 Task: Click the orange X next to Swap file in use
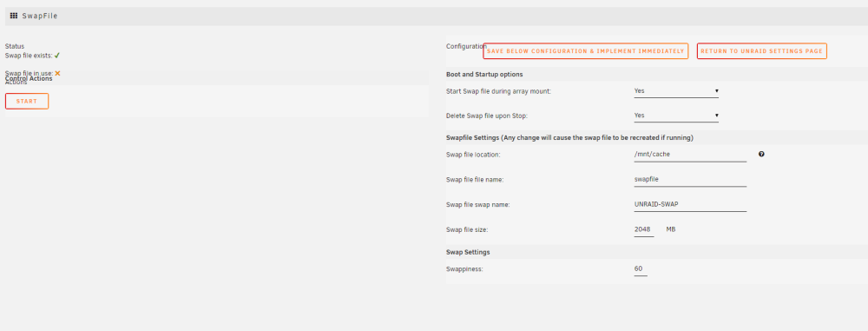point(57,73)
